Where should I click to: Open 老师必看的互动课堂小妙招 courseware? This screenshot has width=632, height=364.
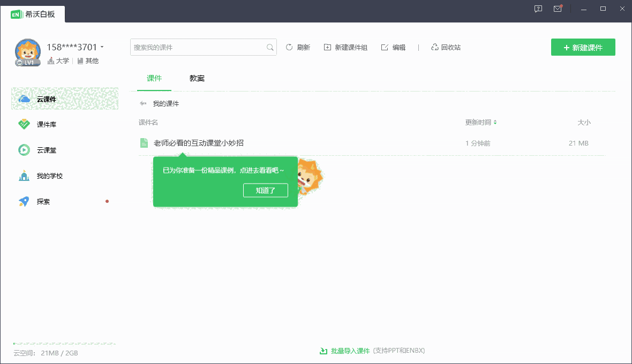point(198,143)
